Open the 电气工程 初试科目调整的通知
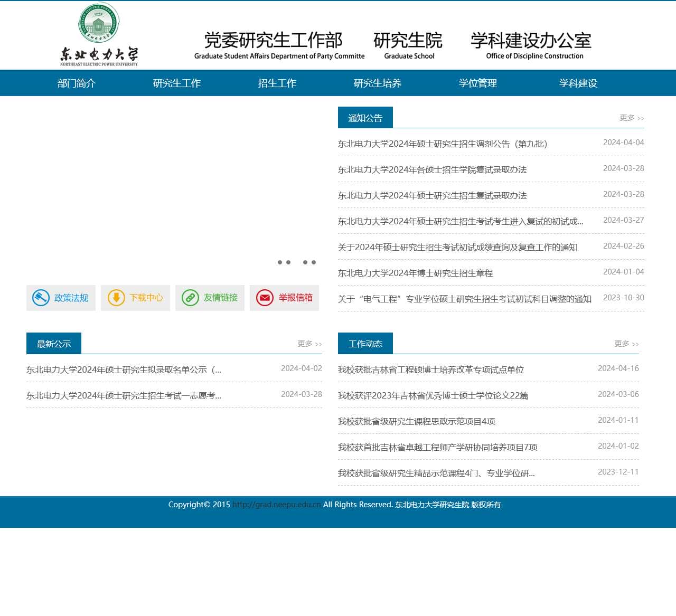 (x=465, y=299)
